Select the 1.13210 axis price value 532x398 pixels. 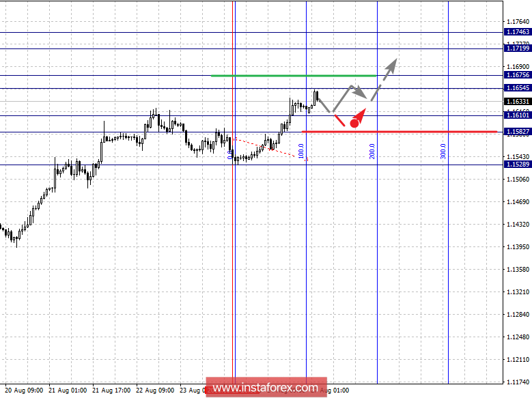(518, 292)
